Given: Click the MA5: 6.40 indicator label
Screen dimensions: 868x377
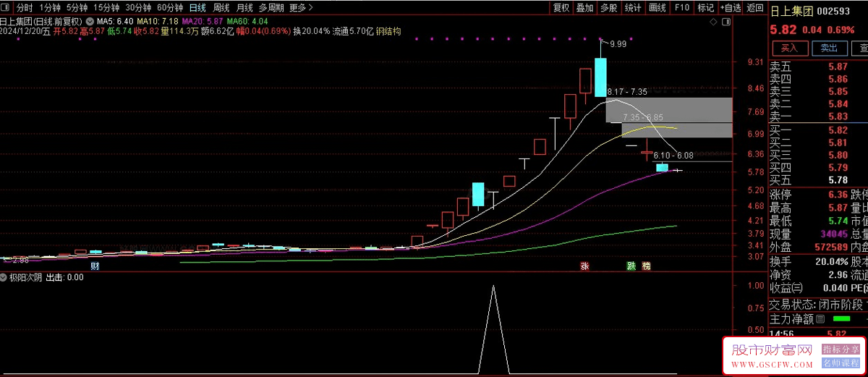Looking at the screenshot, I should (114, 22).
